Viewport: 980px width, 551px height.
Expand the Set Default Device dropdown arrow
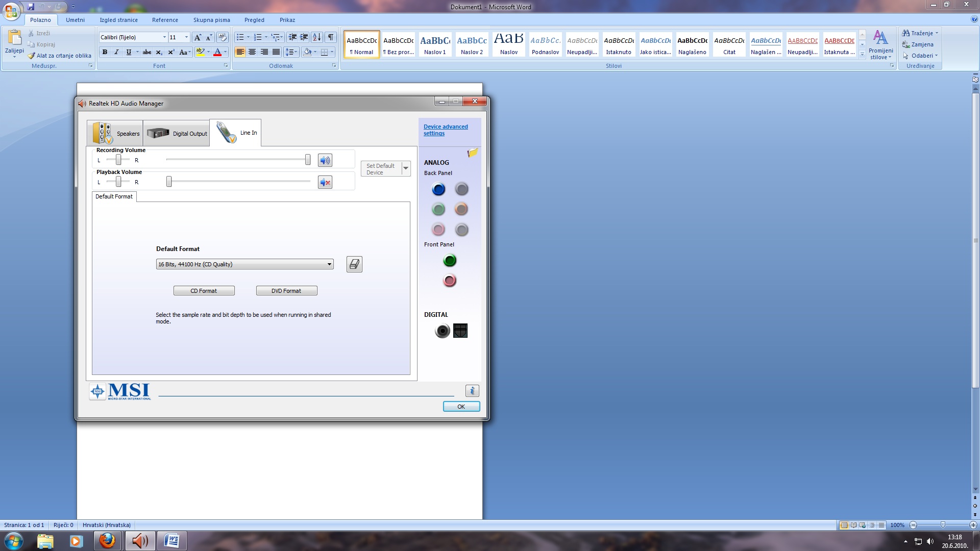point(406,168)
